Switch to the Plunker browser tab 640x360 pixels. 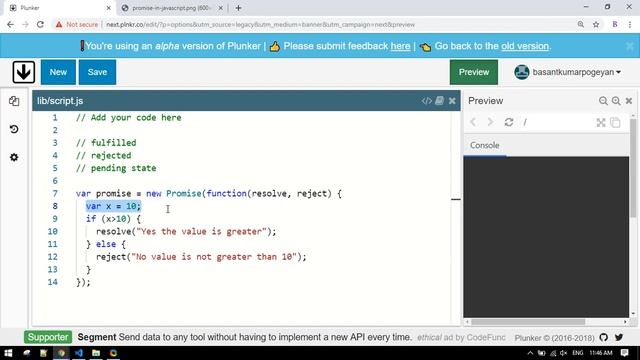click(59, 8)
